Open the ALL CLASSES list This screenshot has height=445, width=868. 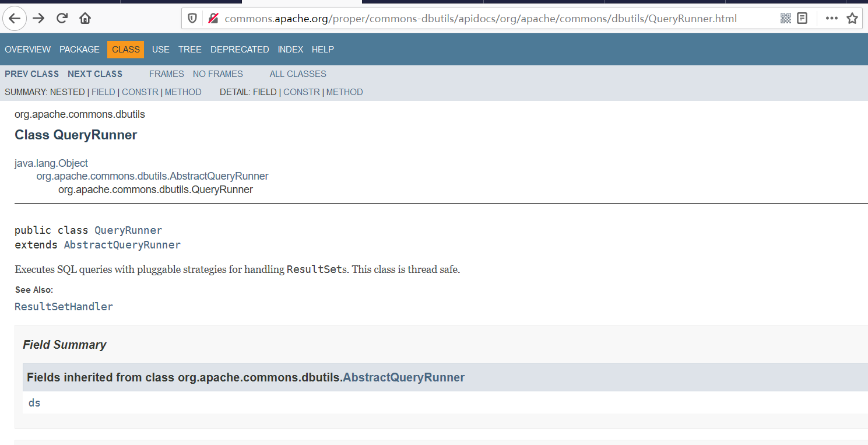coord(297,73)
